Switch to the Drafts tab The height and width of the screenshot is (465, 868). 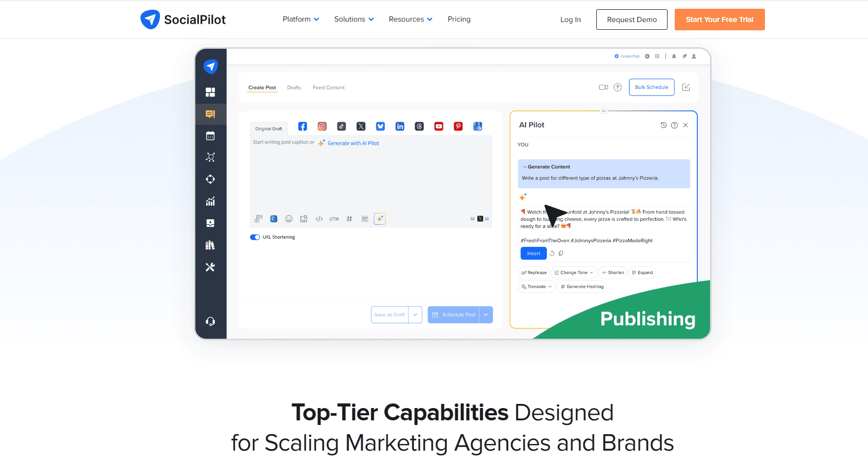294,88
